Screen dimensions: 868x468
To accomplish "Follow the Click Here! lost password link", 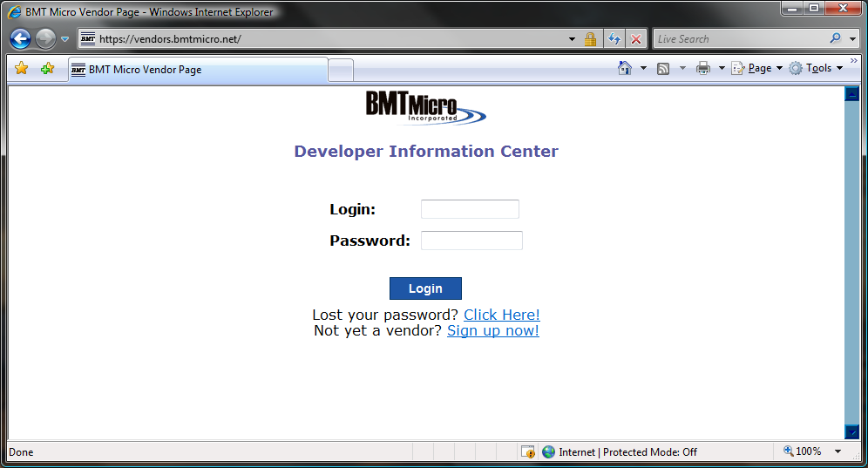I will pyautogui.click(x=501, y=315).
